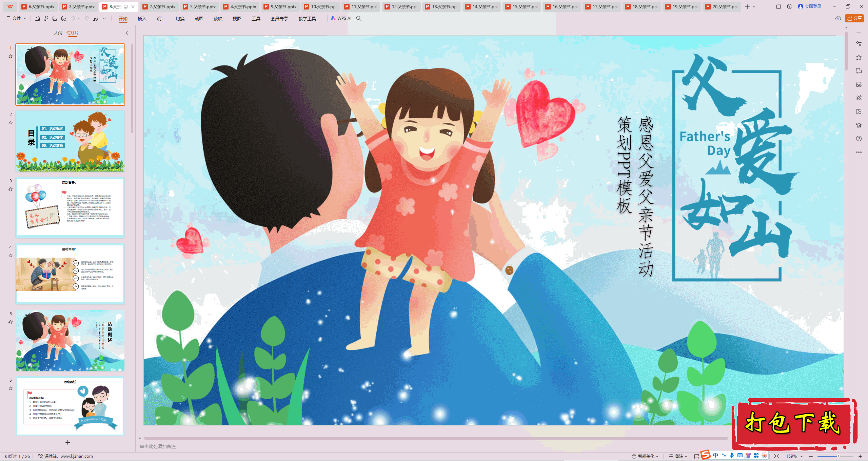This screenshot has width=868, height=461.
Task: Add a new slide with the plus button
Action: [68, 442]
